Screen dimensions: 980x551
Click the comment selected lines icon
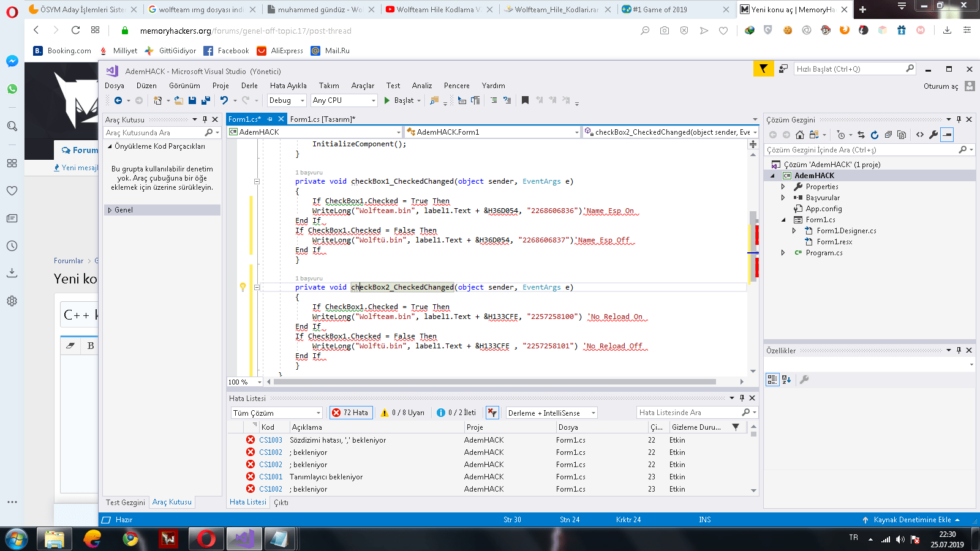[x=494, y=100]
